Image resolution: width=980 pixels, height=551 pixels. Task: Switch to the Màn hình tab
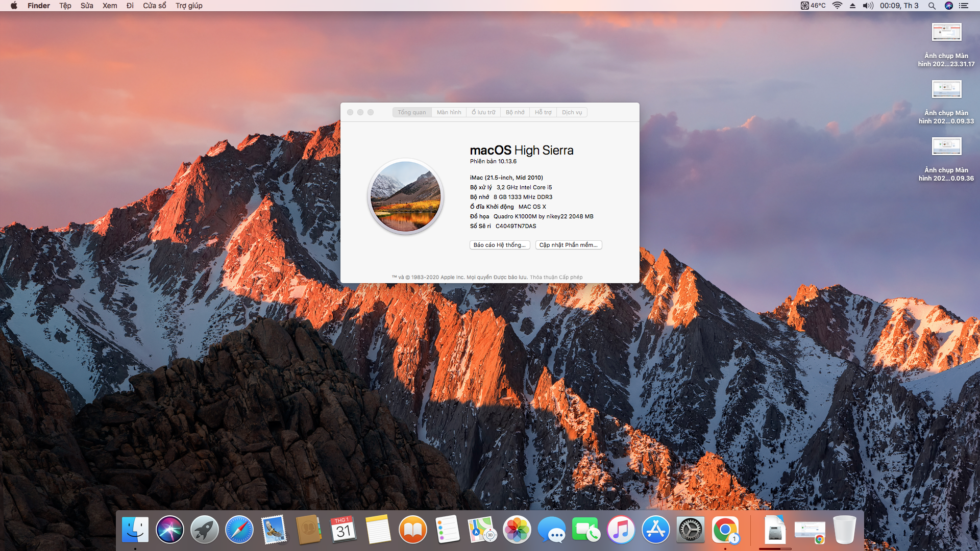(449, 112)
